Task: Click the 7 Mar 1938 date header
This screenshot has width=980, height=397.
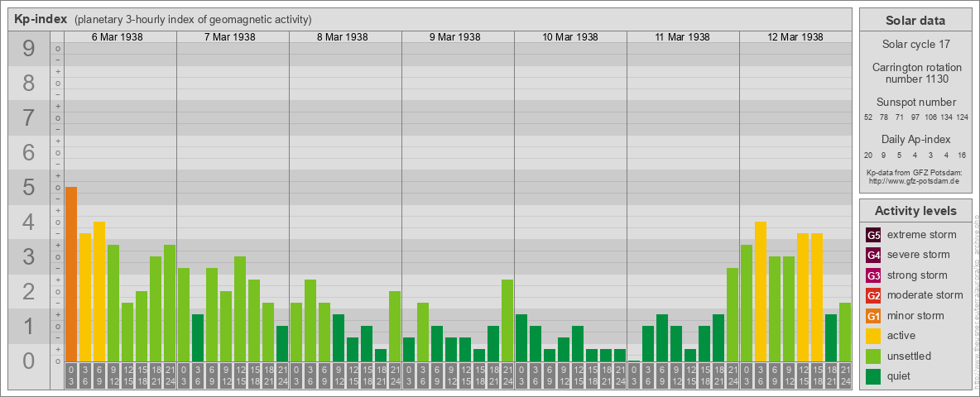Action: [x=229, y=37]
